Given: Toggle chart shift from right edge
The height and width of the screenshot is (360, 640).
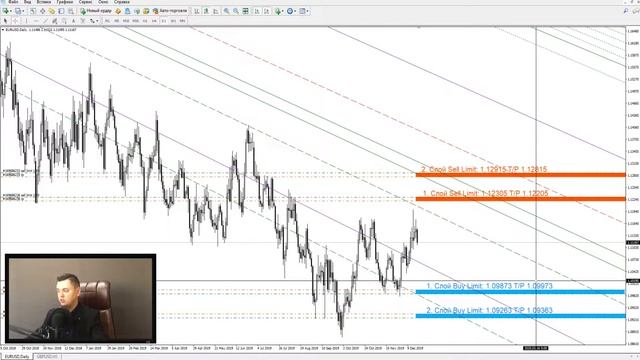Looking at the screenshot, I should click(266, 11).
